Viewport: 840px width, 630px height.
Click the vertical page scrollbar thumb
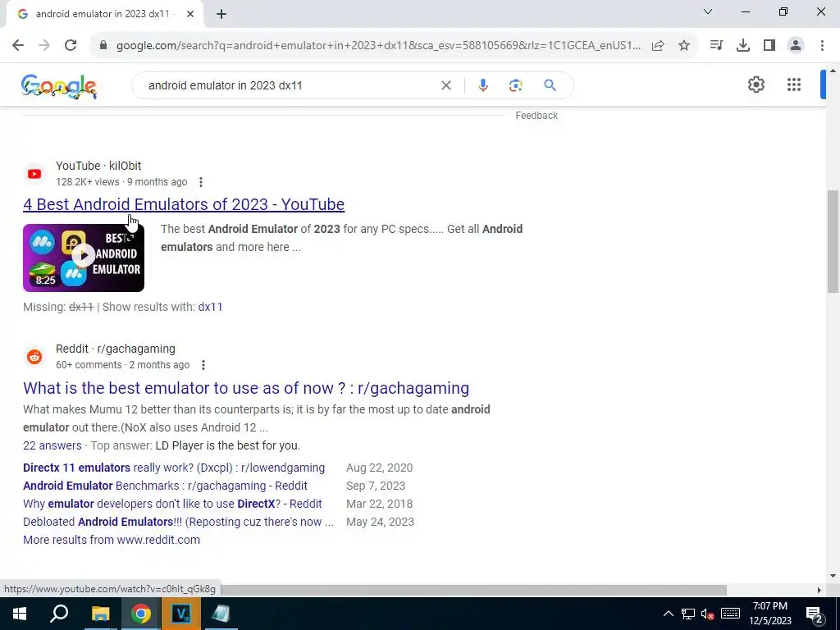click(x=833, y=241)
